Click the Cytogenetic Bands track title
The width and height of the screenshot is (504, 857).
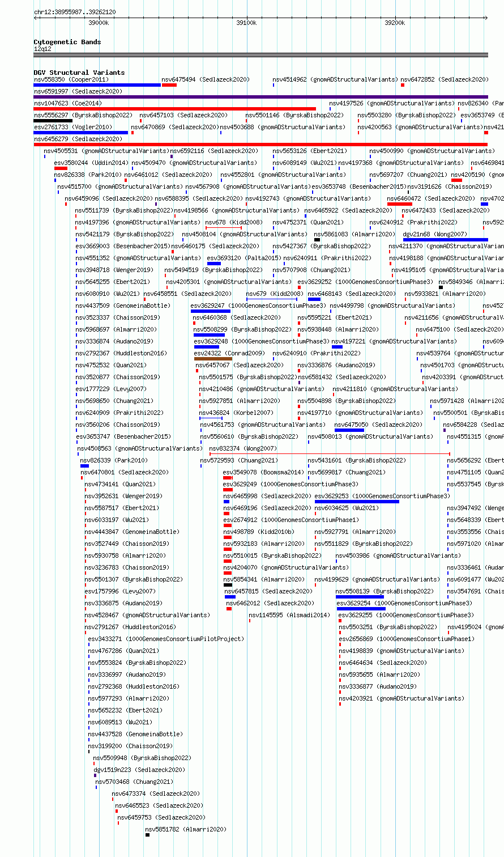(67, 42)
